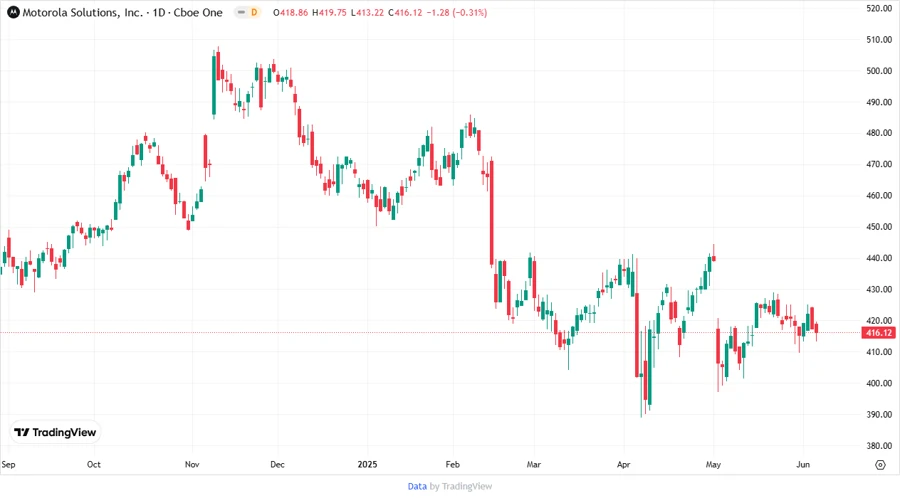Click the Mar time axis label
900x498 pixels.
(x=534, y=464)
